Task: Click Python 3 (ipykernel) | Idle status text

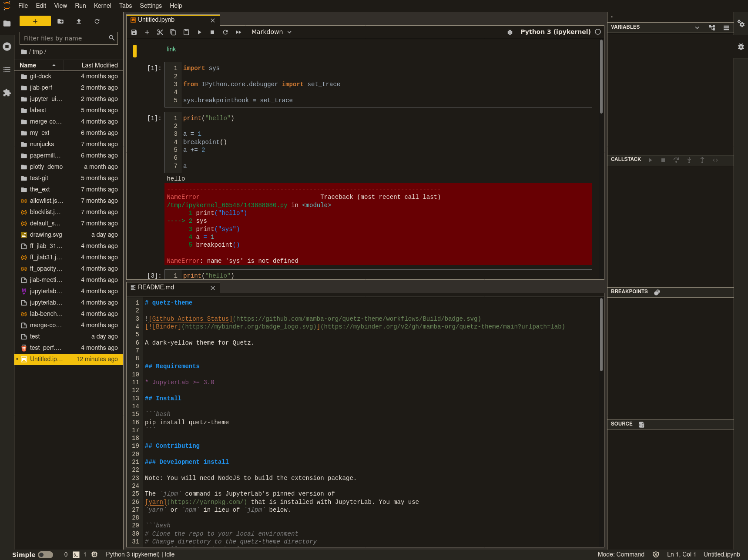Action: (140, 555)
